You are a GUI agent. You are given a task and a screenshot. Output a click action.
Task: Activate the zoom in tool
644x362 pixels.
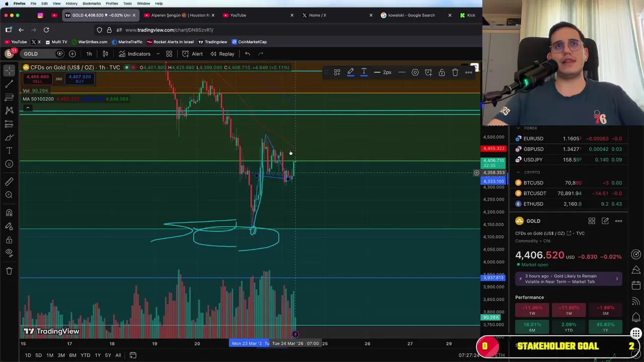(x=9, y=195)
